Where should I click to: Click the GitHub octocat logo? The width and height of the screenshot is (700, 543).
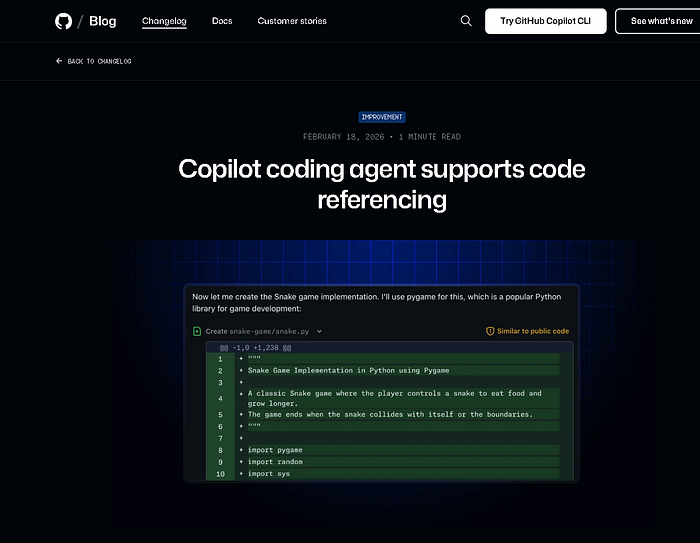pyautogui.click(x=63, y=21)
